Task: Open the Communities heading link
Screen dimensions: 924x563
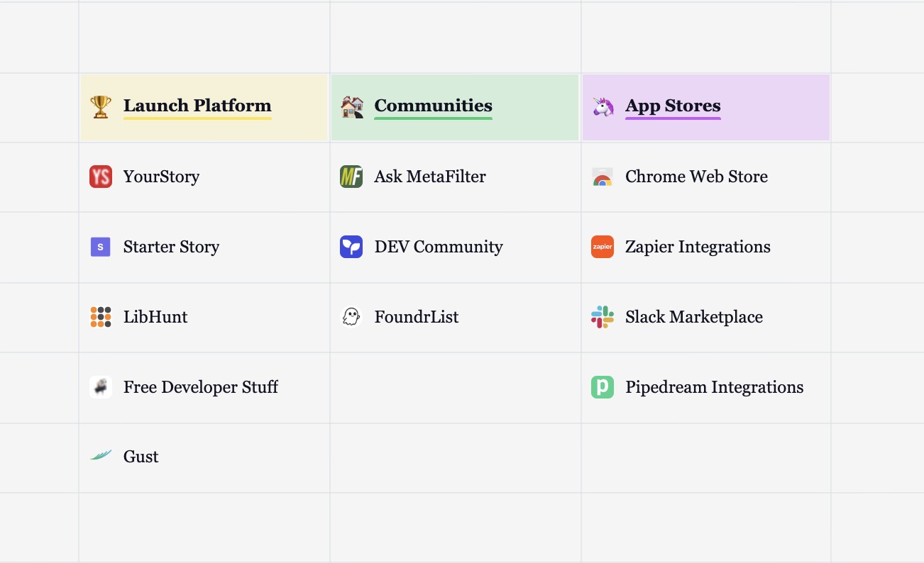Action: (433, 106)
